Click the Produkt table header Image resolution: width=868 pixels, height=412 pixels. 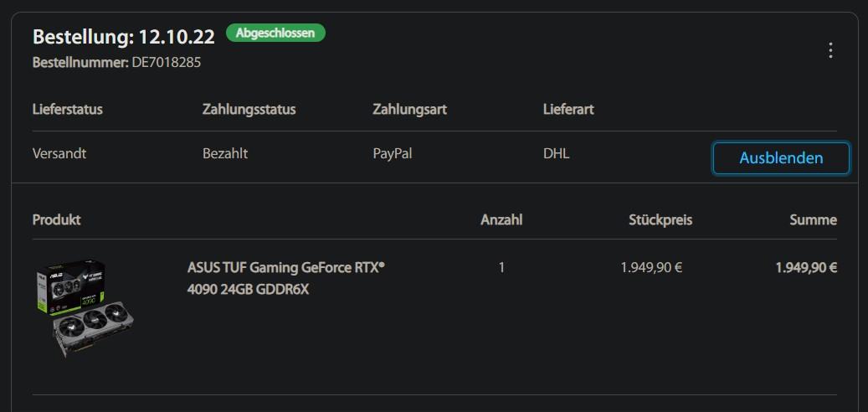[57, 220]
